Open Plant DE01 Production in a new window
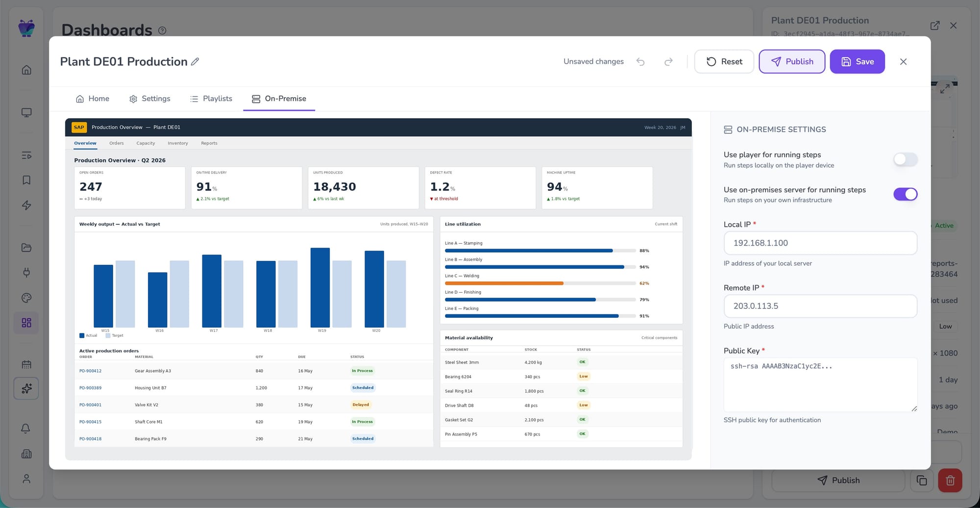The height and width of the screenshot is (508, 980). 935,25
